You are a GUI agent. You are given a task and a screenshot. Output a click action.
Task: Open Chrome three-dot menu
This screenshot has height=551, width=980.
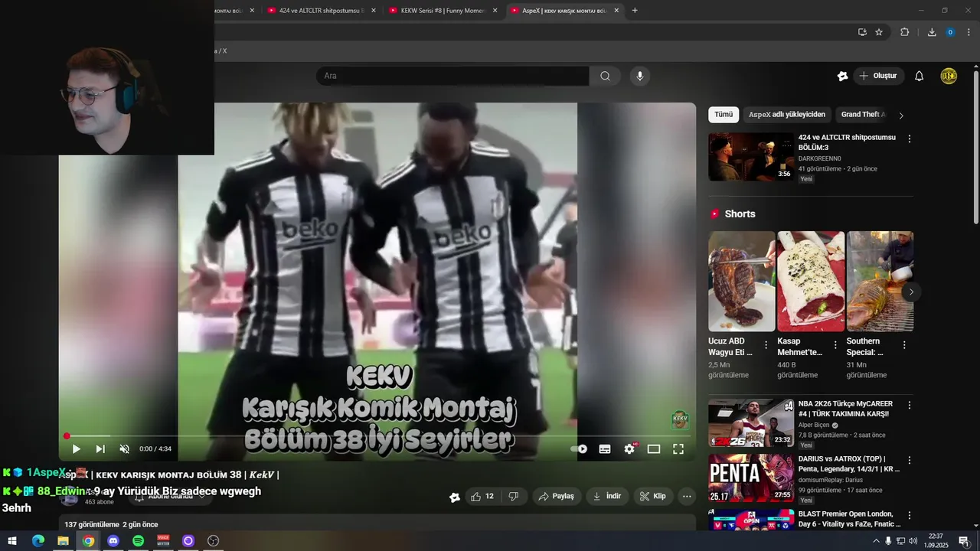969,32
